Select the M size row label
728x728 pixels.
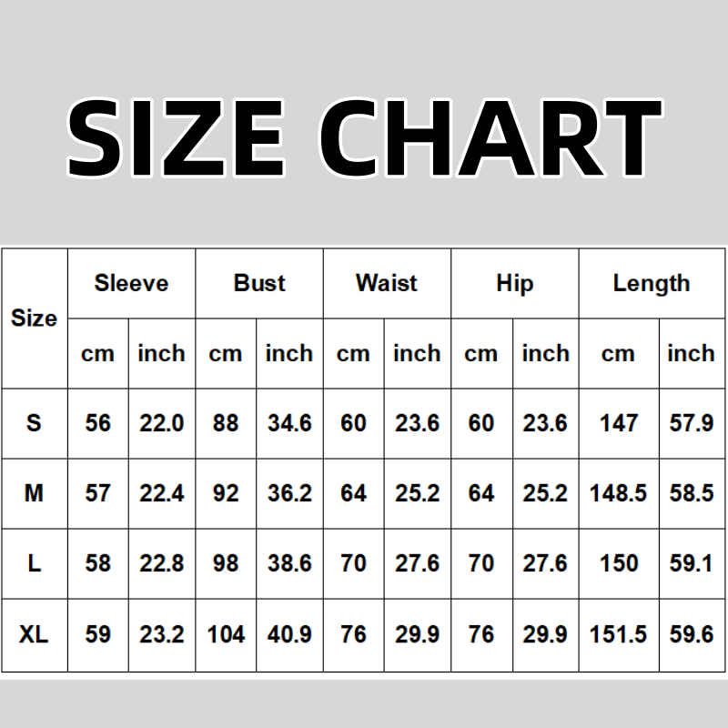[x=34, y=493]
